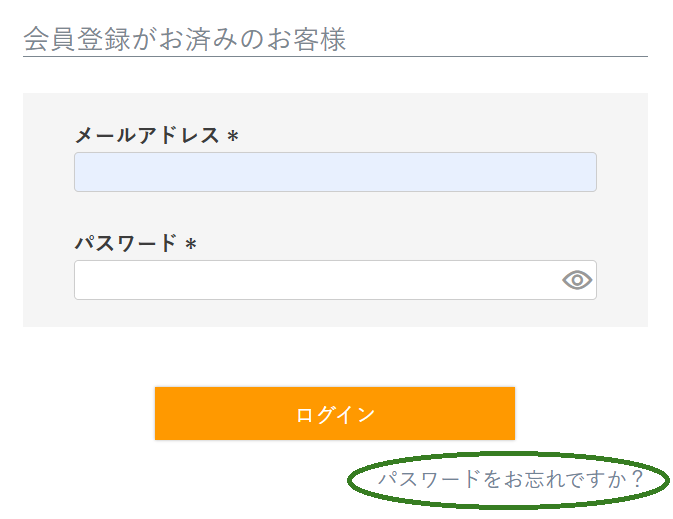Click the asterisk beside パスワード

[191, 245]
